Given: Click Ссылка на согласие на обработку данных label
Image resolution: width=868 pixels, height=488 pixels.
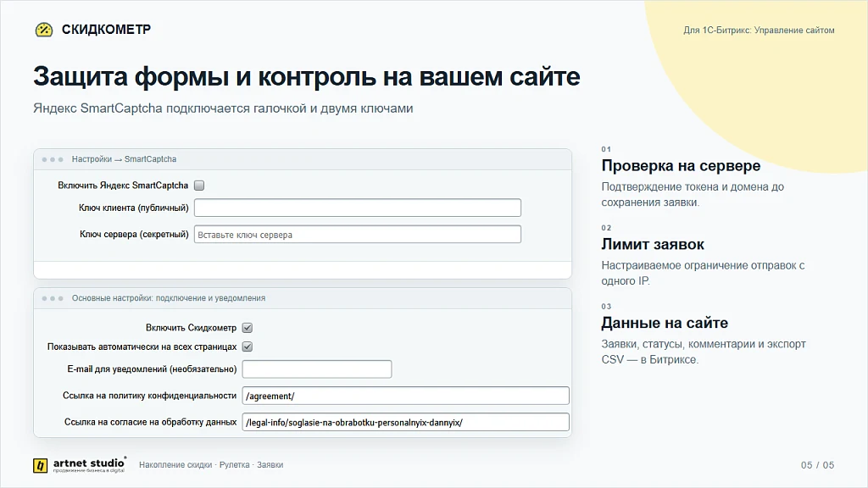Looking at the screenshot, I should pos(151,422).
